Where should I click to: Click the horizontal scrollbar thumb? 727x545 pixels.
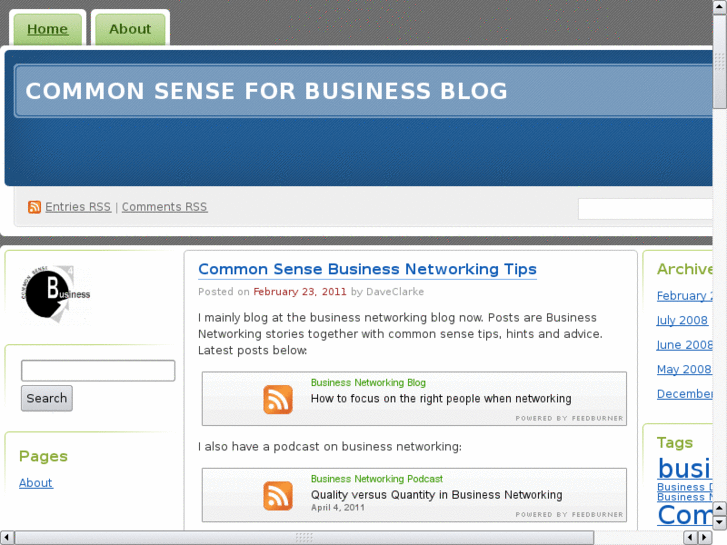pyautogui.click(x=304, y=538)
